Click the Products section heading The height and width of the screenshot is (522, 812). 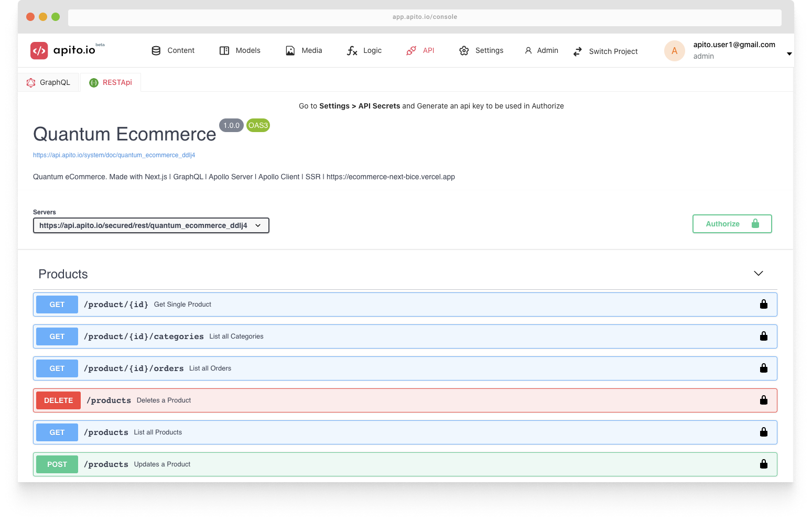tap(63, 274)
